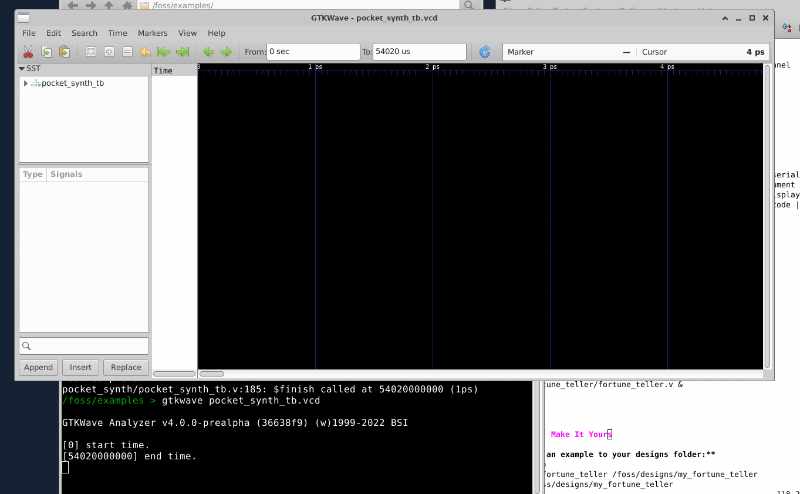Click the Paste traces toolbar icon
Screen dimensions: 800x494
click(x=64, y=52)
